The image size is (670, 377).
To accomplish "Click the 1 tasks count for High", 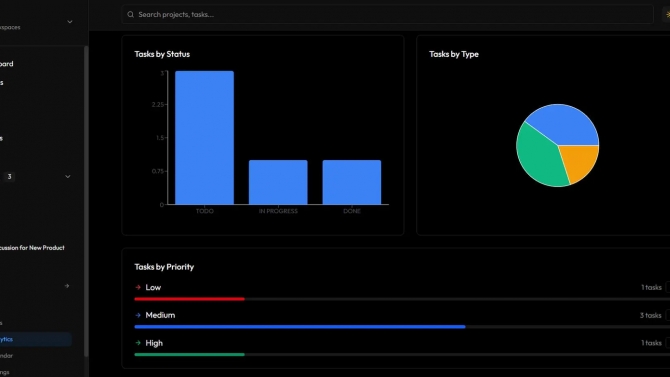I will tap(651, 343).
